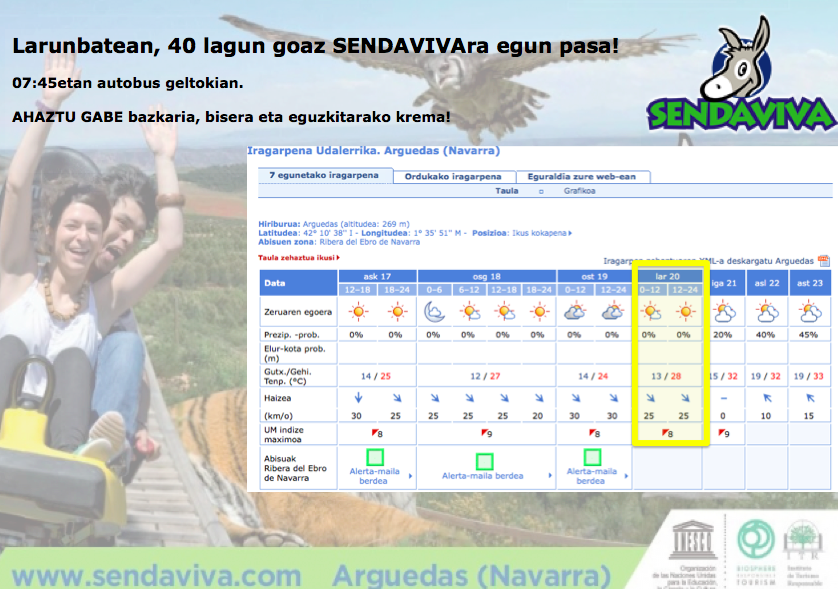
Task: Click the 40% precipitation cell
Action: coord(765,335)
